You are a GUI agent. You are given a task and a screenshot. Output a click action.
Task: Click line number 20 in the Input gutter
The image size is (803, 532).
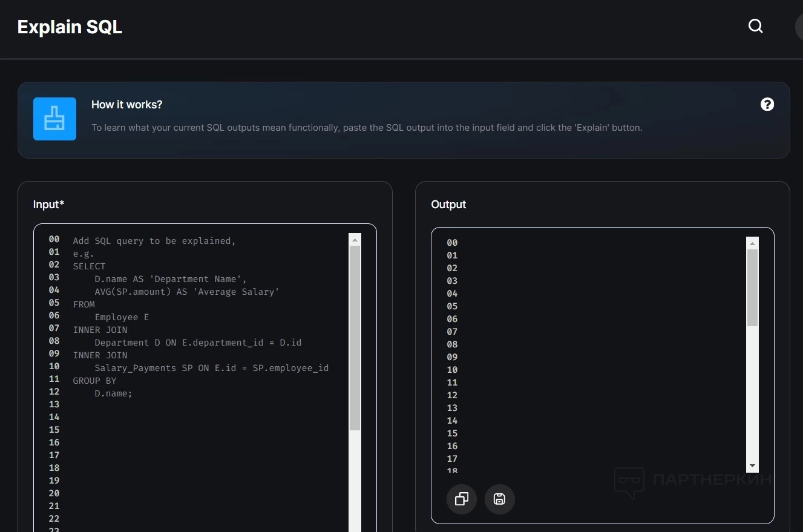(x=54, y=493)
